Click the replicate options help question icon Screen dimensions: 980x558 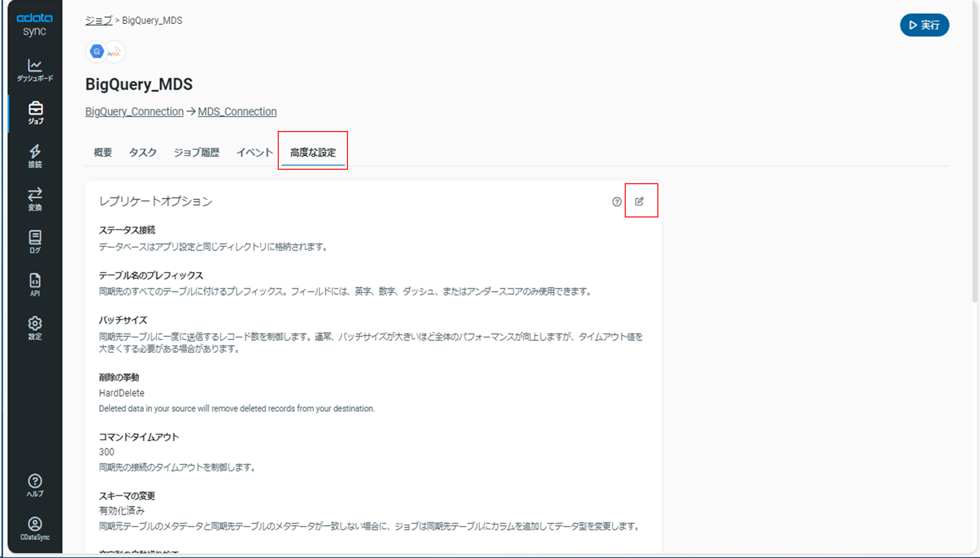[x=617, y=202]
